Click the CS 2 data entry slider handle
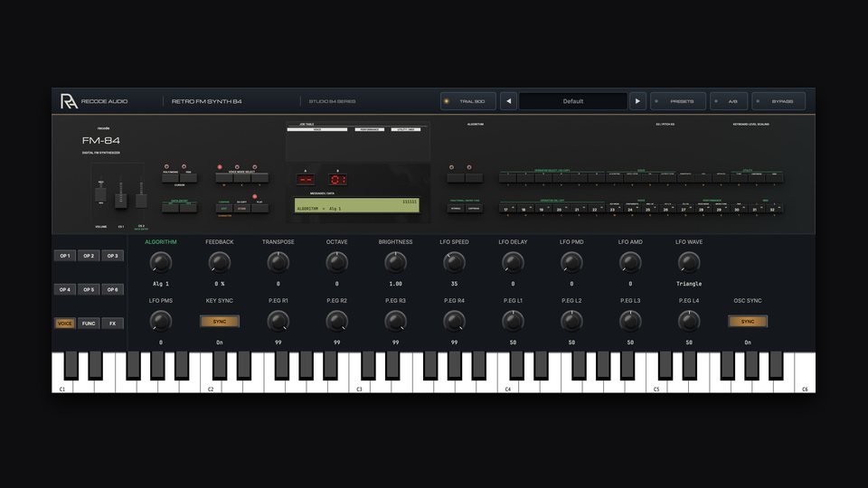The width and height of the screenshot is (868, 488). tap(141, 201)
